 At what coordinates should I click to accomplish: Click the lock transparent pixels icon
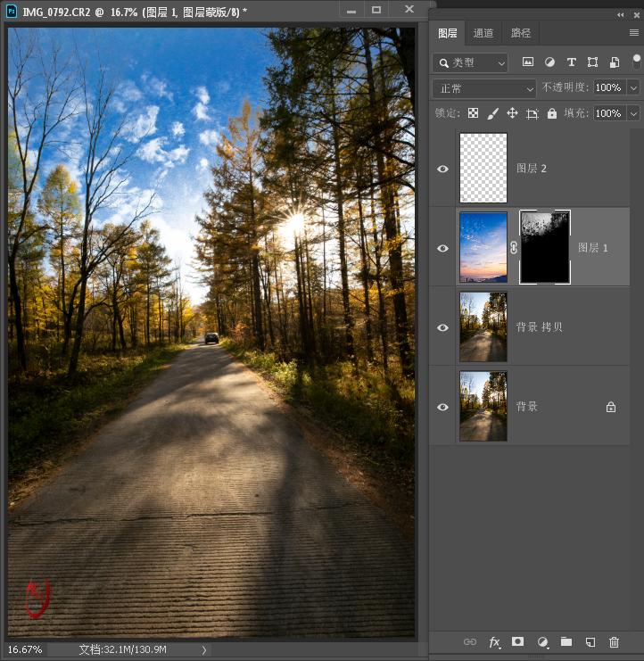[x=473, y=113]
